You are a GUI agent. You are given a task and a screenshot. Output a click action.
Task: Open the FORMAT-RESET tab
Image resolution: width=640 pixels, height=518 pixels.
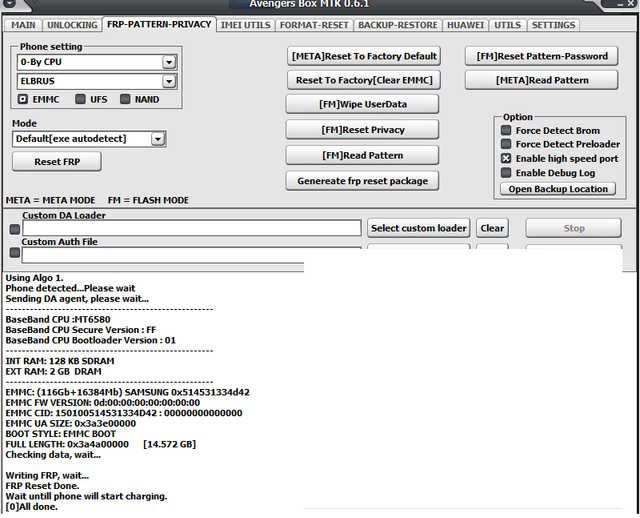coord(314,25)
